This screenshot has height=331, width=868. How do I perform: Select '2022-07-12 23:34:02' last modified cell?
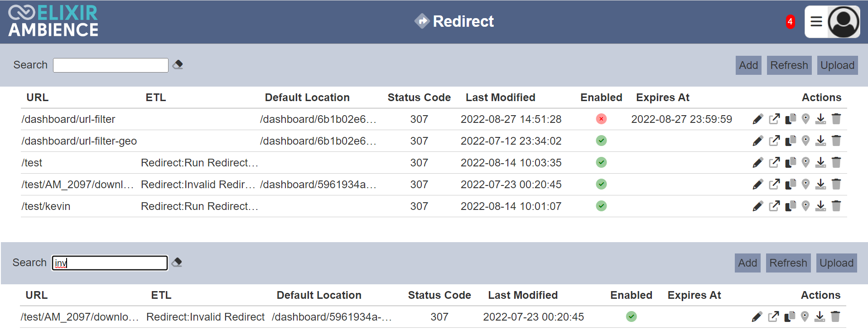[511, 141]
